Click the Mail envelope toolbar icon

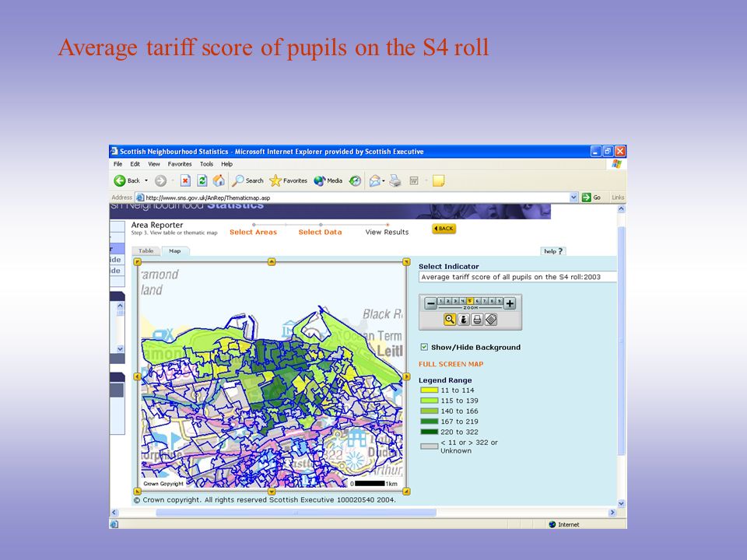pyautogui.click(x=375, y=180)
